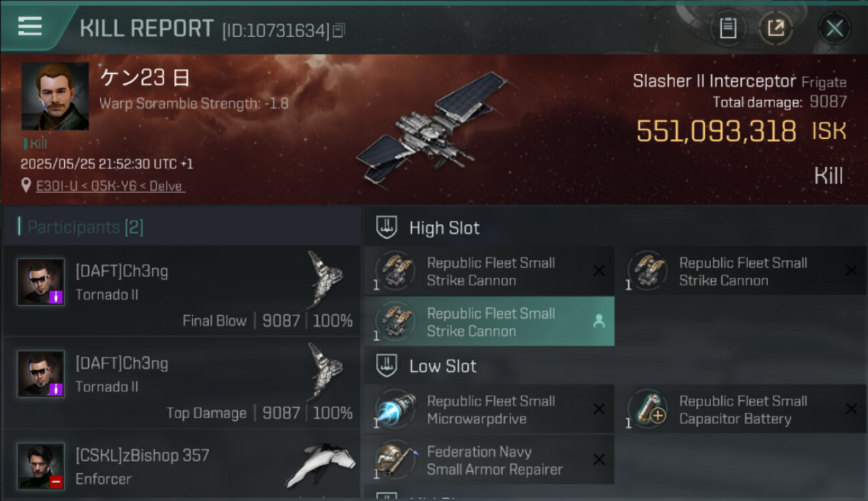
Task: Open Republic Fleet Small Capacitor Battery icon
Action: [x=648, y=409]
